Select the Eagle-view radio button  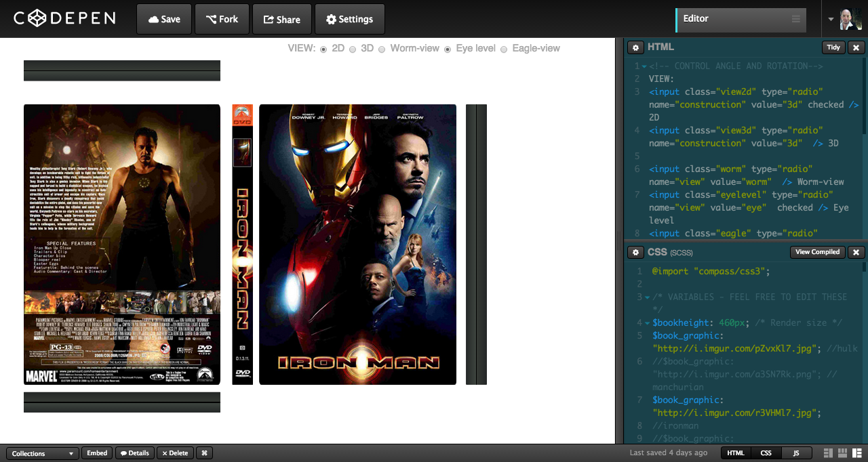pyautogui.click(x=503, y=49)
